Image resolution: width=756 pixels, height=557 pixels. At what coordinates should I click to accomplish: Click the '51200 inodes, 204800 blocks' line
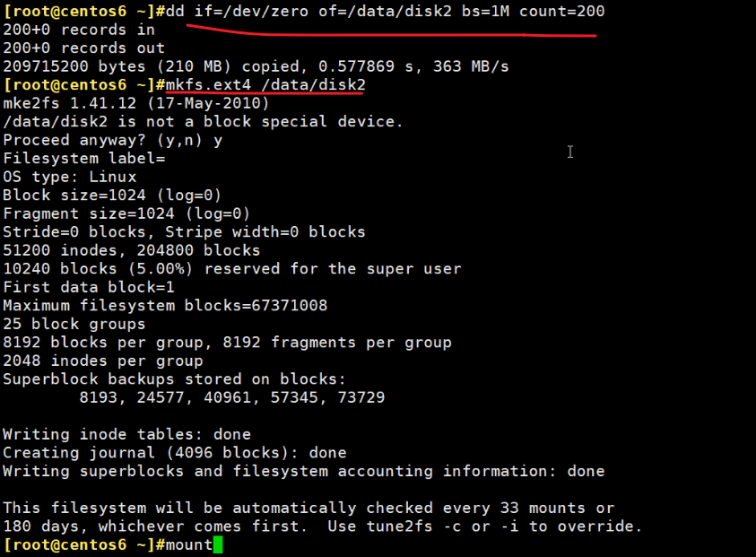[x=132, y=250]
